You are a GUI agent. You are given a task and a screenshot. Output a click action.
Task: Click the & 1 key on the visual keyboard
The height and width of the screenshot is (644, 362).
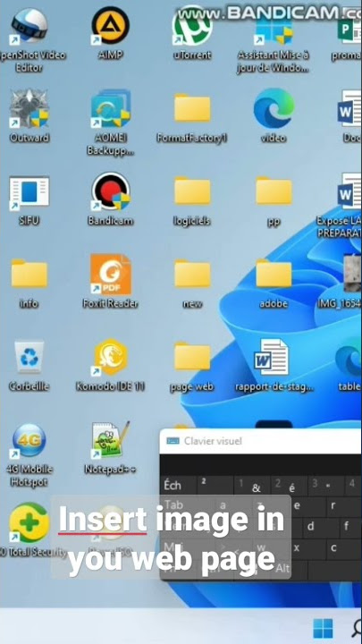(252, 486)
